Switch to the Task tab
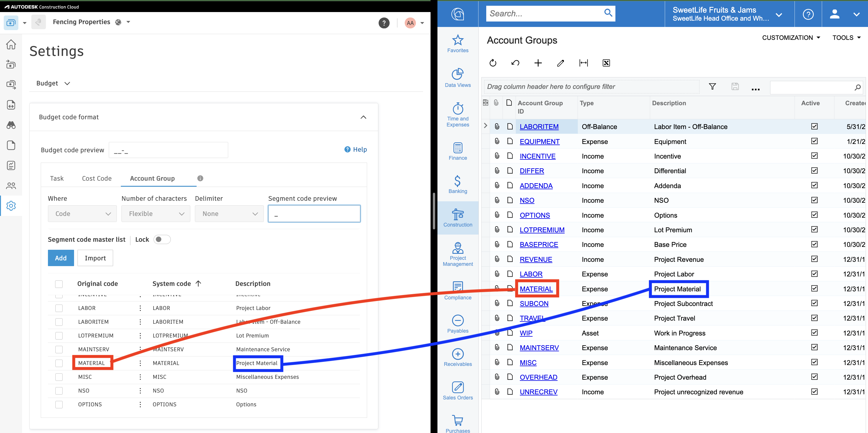 click(57, 178)
